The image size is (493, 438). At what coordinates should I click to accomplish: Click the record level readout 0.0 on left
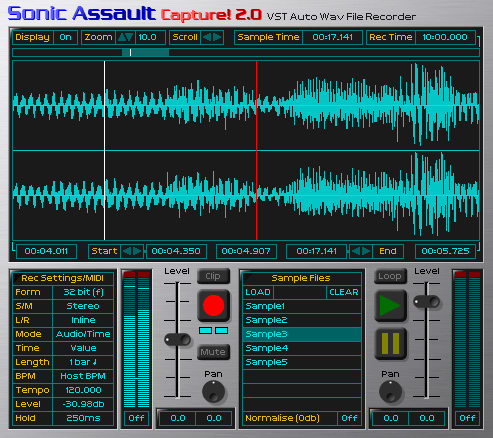178,418
